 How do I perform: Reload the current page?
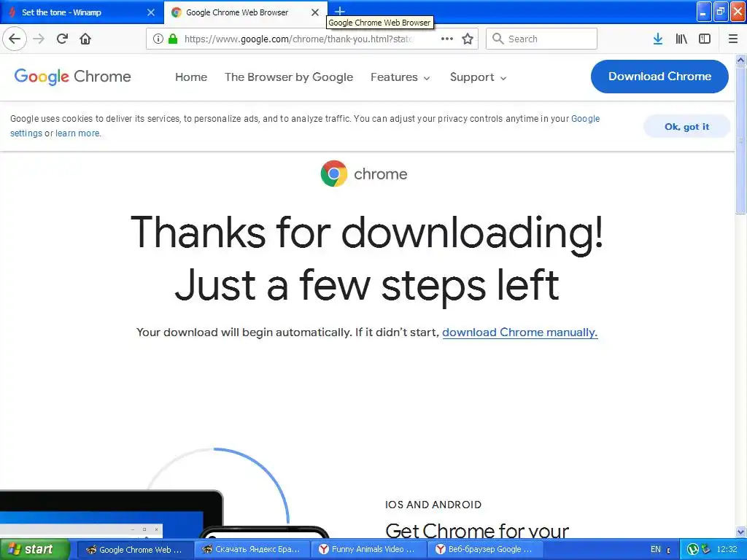coord(63,39)
